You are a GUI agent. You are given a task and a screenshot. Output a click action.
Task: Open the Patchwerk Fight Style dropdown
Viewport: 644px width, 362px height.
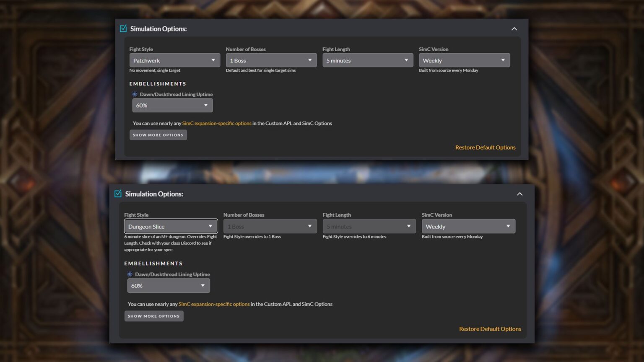pos(174,60)
